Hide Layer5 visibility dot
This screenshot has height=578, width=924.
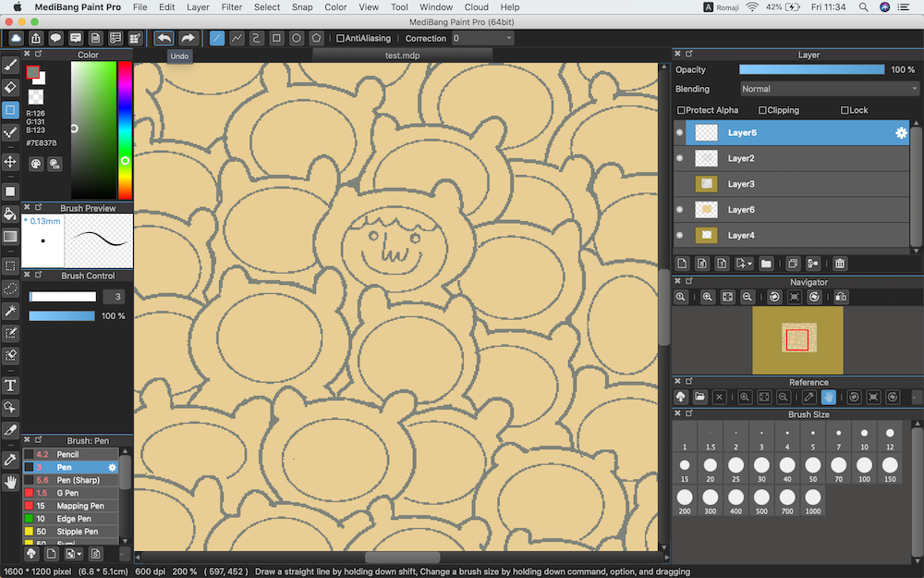pos(679,132)
